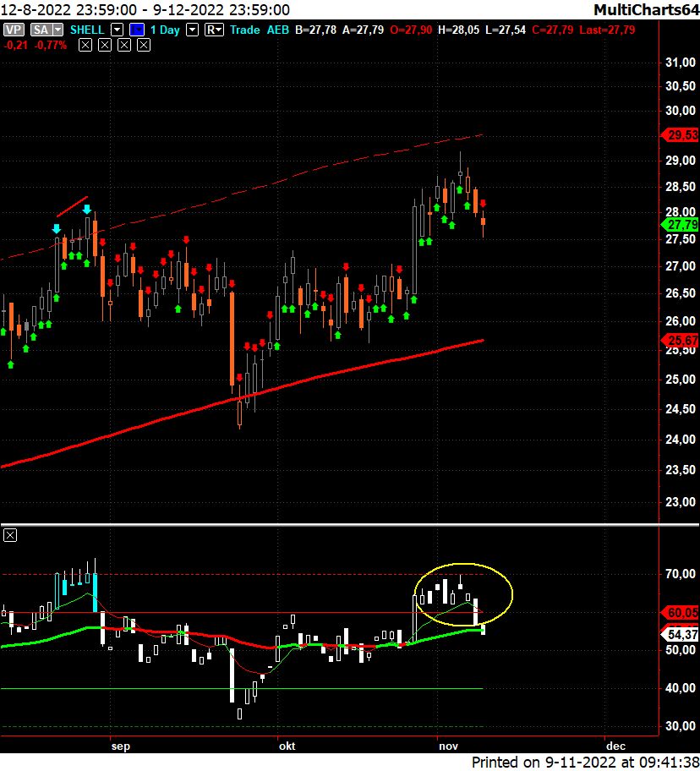
Task: Expand the dropdown next to SHELL symbol
Action: pos(117,30)
